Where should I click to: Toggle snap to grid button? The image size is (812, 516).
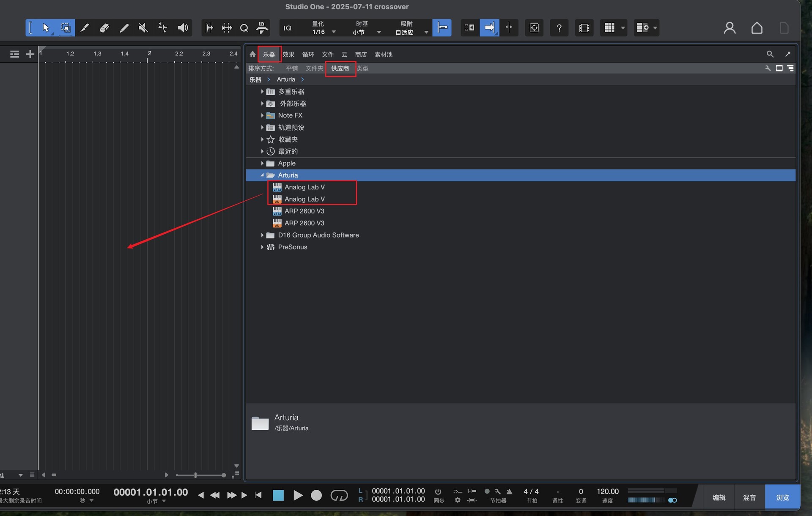point(442,28)
